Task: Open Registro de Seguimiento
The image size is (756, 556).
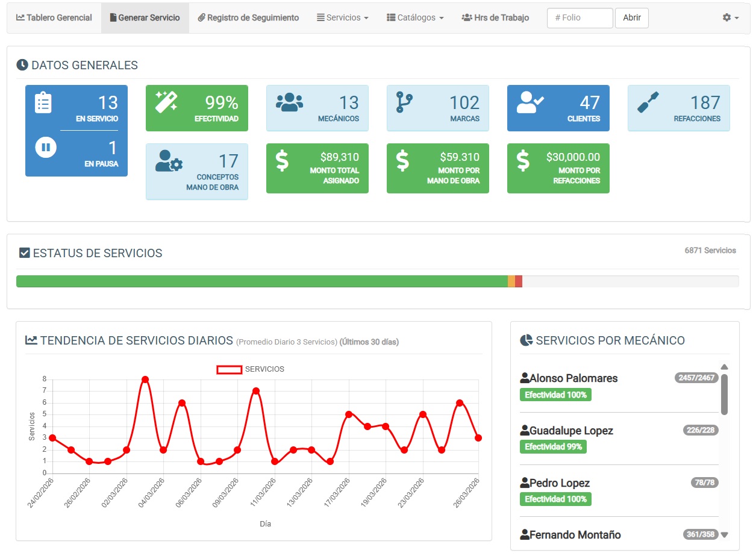Action: 248,18
